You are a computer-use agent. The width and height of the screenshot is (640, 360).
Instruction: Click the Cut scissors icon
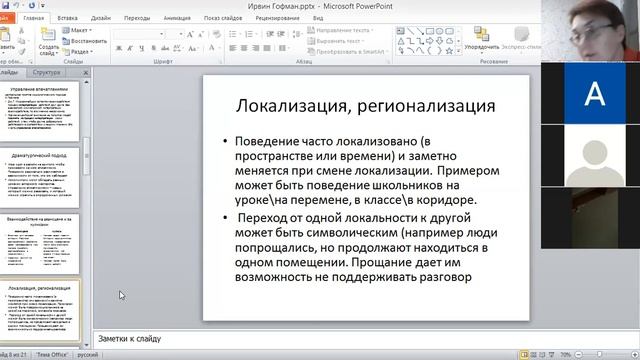21,31
